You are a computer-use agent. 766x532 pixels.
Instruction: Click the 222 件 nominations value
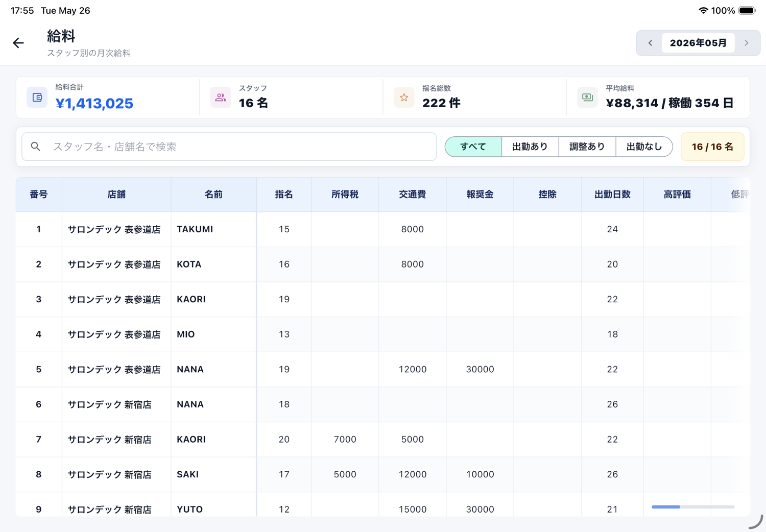[x=441, y=103]
